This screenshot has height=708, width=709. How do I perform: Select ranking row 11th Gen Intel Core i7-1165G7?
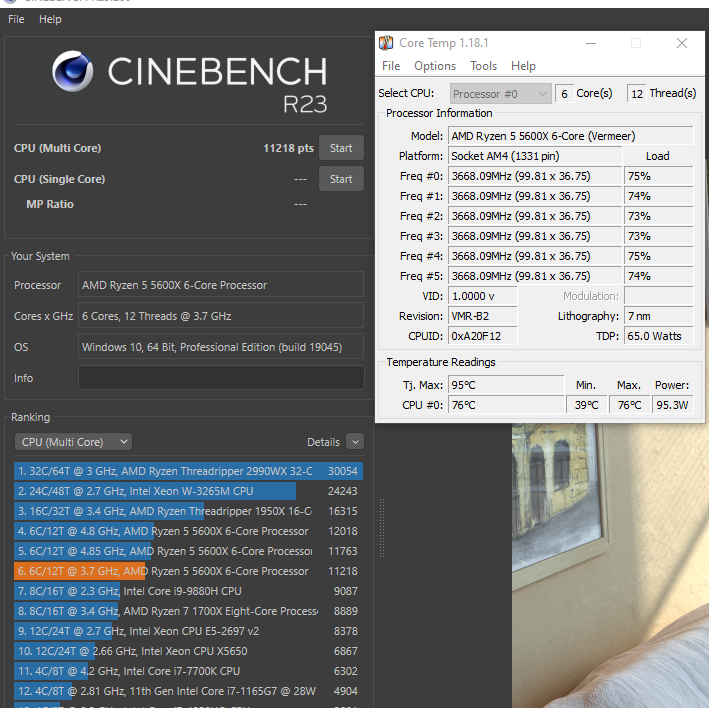coord(188,691)
